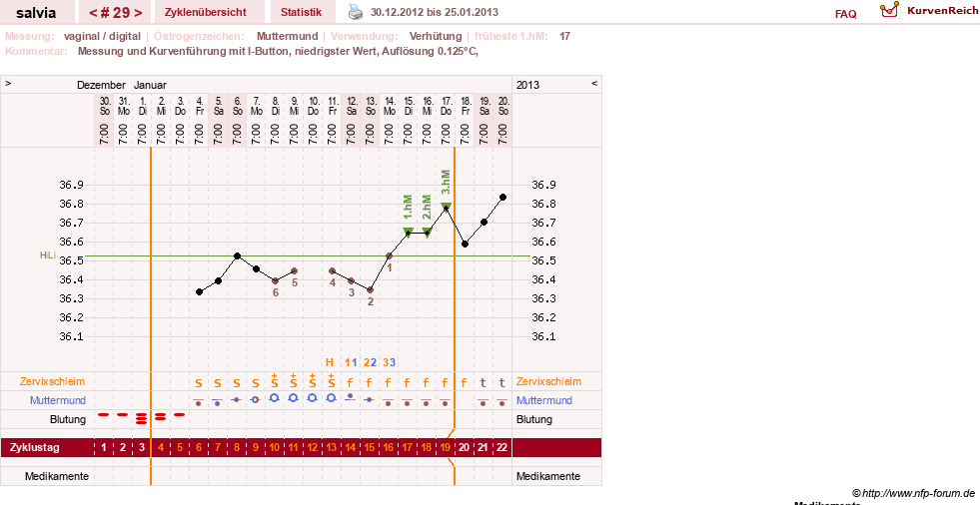Click the 'vaginal / digital' measurement value
Screen dimensions: 980x505
pos(102,36)
